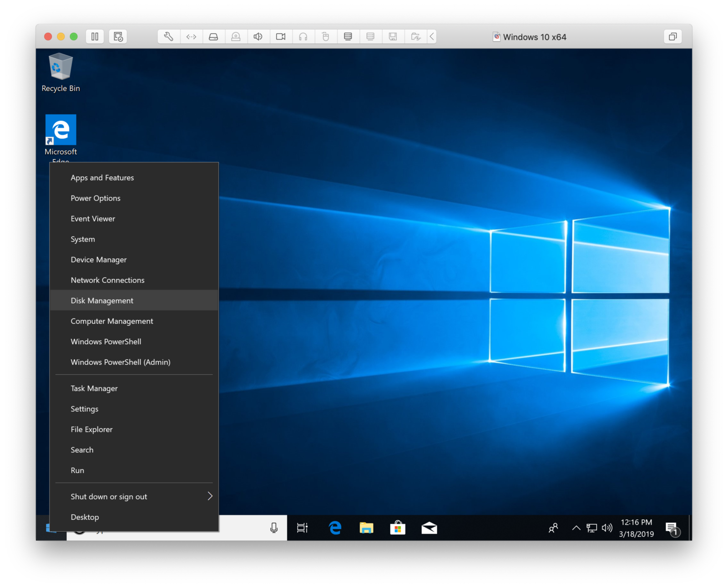This screenshot has width=728, height=588.
Task: Open Microsoft Edge from the taskbar
Action: tap(335, 528)
